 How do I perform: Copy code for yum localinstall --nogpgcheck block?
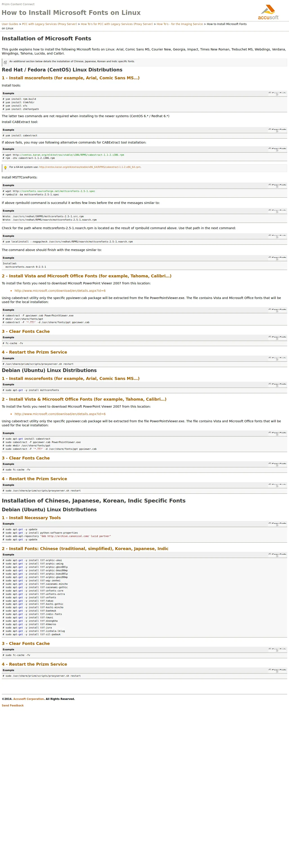277,236
